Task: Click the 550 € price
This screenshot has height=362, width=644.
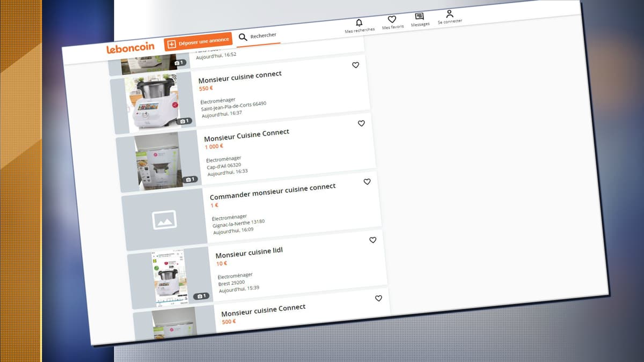Action: click(206, 88)
